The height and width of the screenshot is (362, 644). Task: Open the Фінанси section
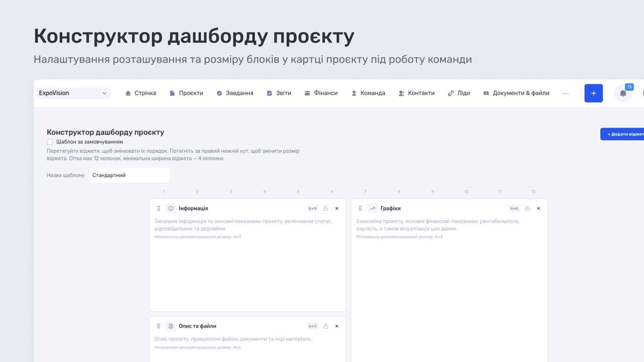[x=321, y=93]
